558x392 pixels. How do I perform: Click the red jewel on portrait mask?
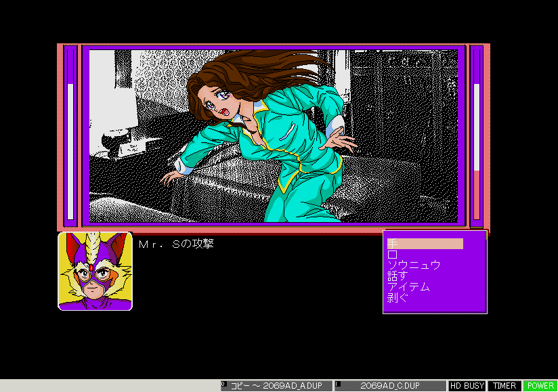coord(91,267)
